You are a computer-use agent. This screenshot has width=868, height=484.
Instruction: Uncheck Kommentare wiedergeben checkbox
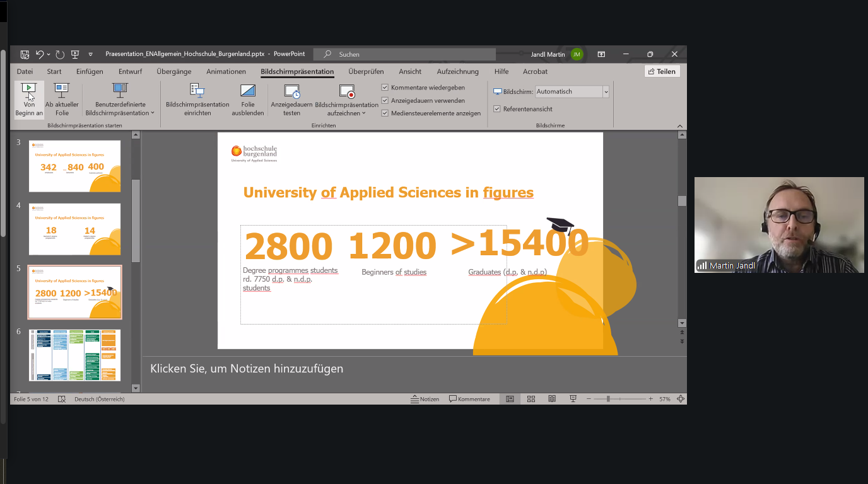click(x=385, y=88)
